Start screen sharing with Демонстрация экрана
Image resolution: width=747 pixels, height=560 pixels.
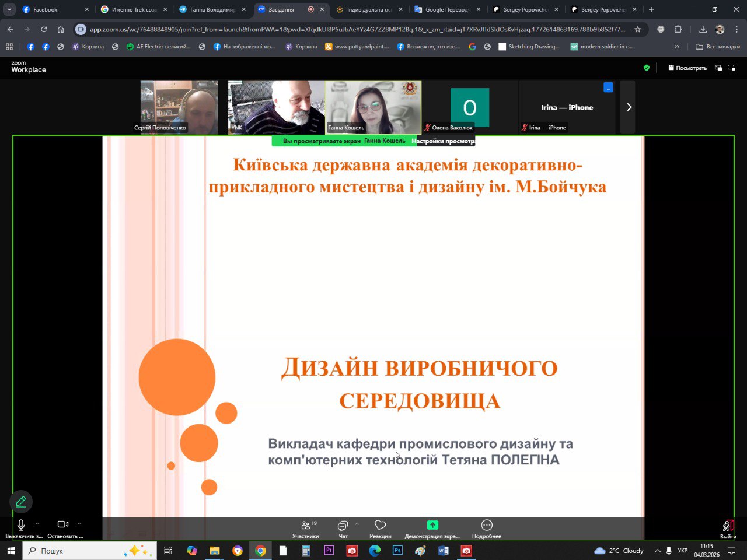pos(432,528)
